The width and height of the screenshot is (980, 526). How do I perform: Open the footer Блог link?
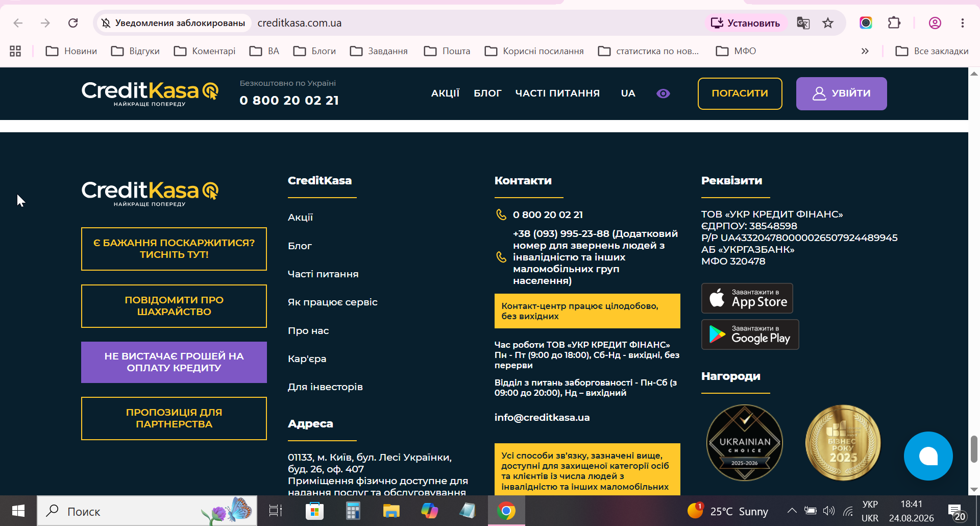pyautogui.click(x=300, y=246)
